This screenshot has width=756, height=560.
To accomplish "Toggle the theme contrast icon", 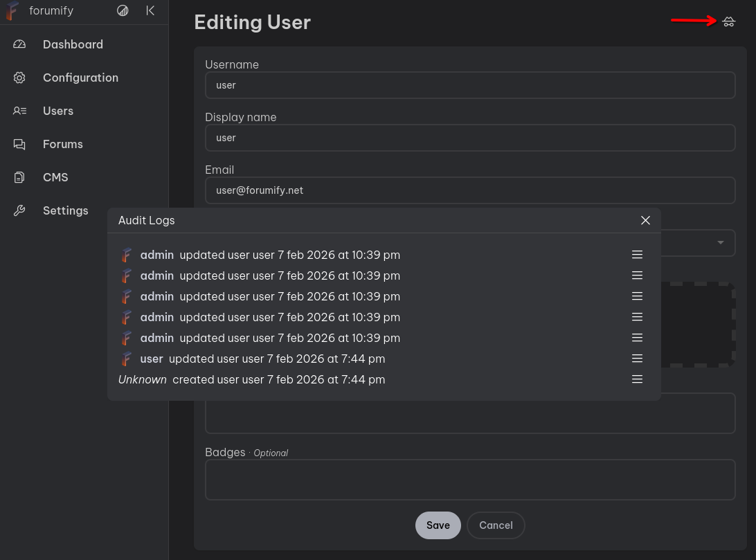I will (123, 11).
